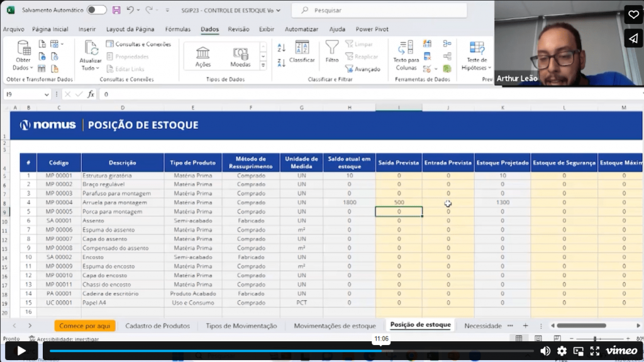Switch to Cadastro de Produtos sheet tab
644x362 pixels.
157,325
